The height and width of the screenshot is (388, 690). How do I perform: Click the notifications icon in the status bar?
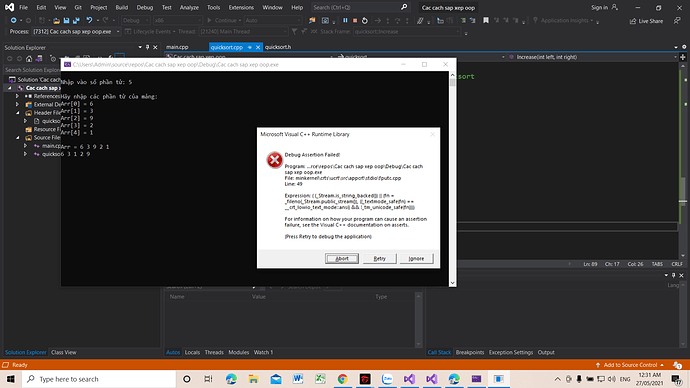[x=677, y=365]
